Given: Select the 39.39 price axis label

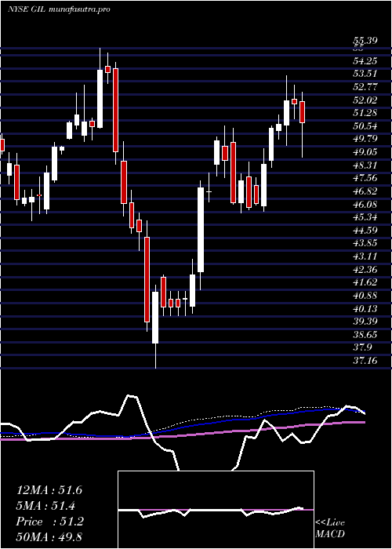Looking at the screenshot, I should pos(365,322).
